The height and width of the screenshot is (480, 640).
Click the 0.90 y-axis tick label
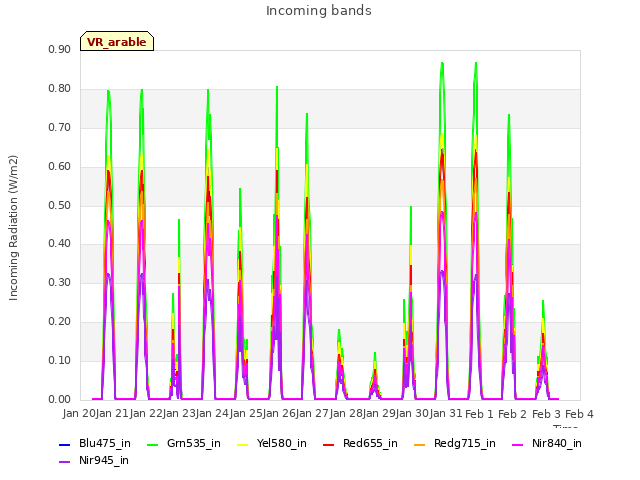[60, 50]
